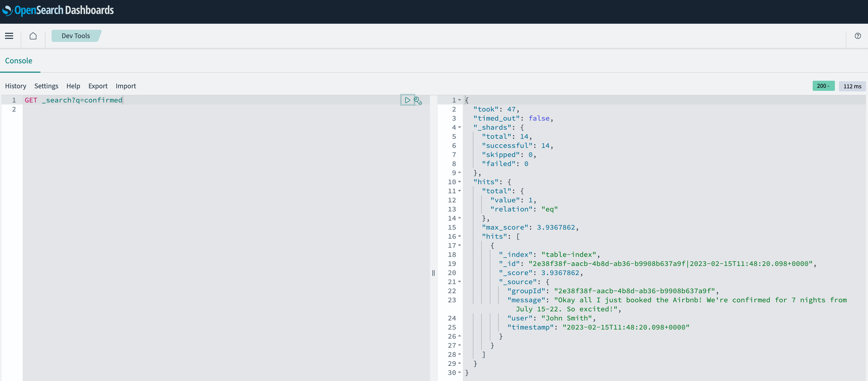Image resolution: width=868 pixels, height=381 pixels.
Task: Click Export in console toolbar
Action: coord(98,86)
